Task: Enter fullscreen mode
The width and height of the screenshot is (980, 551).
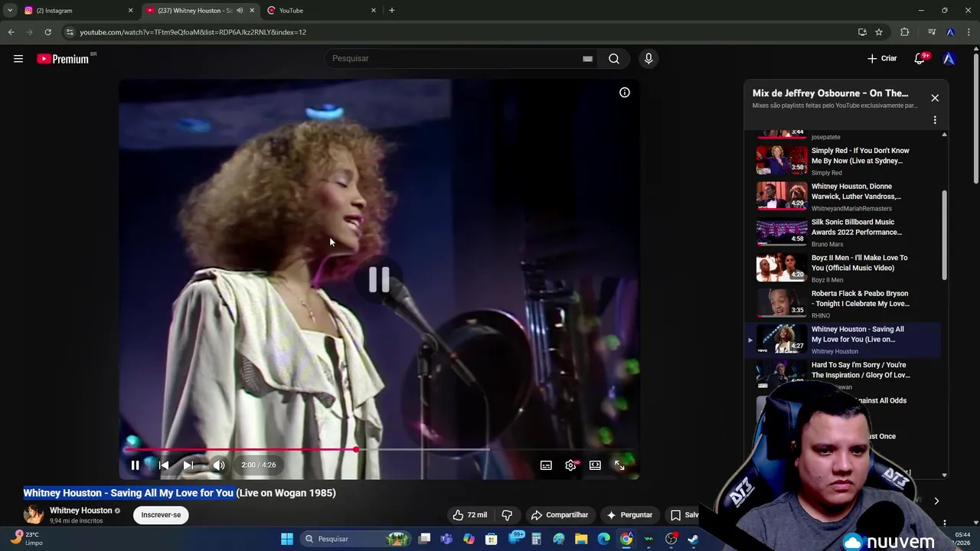Action: click(619, 465)
